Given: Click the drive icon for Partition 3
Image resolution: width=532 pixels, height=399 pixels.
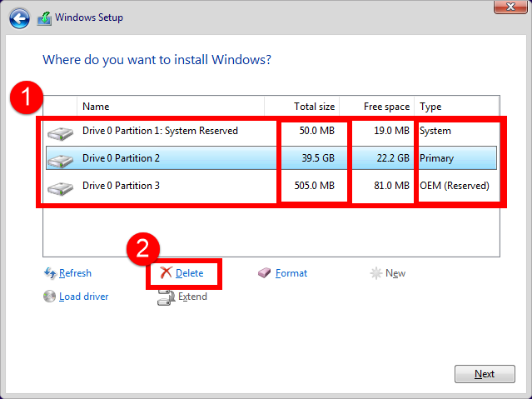Looking at the screenshot, I should pyautogui.click(x=60, y=186).
